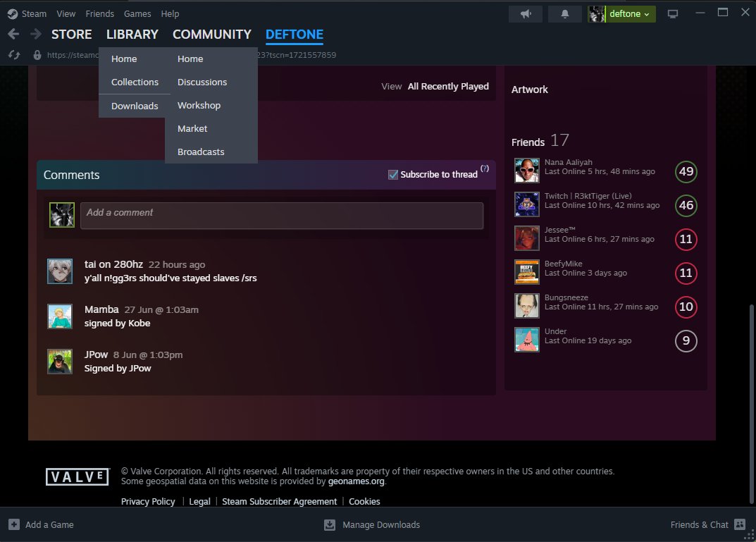Go forward with the right arrow
Viewport: 756px width, 542px height.
[x=36, y=35]
